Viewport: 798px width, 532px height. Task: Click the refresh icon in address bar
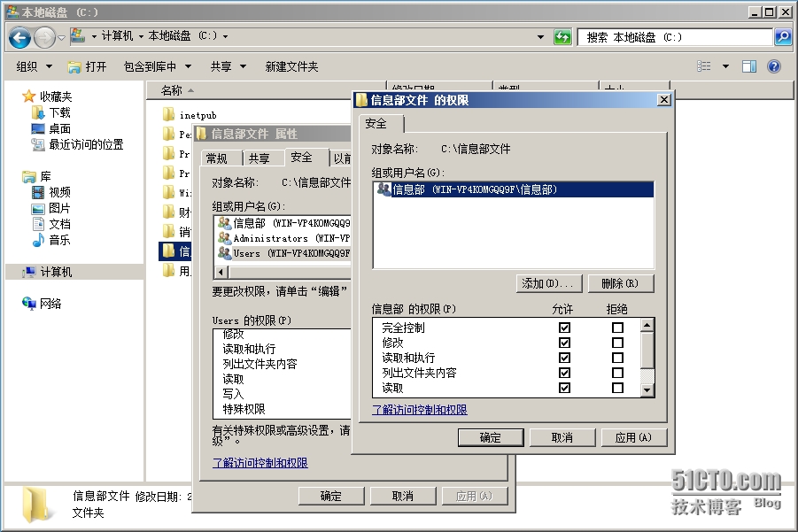564,36
